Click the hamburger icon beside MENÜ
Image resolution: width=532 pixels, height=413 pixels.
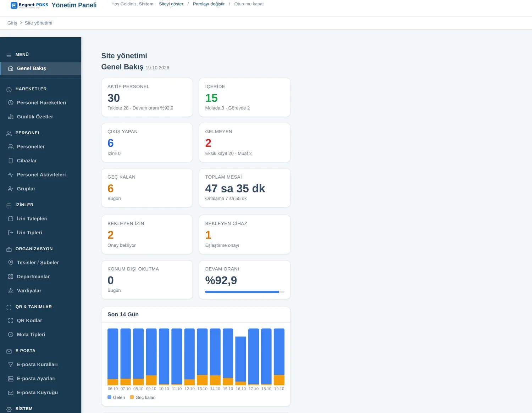point(9,55)
